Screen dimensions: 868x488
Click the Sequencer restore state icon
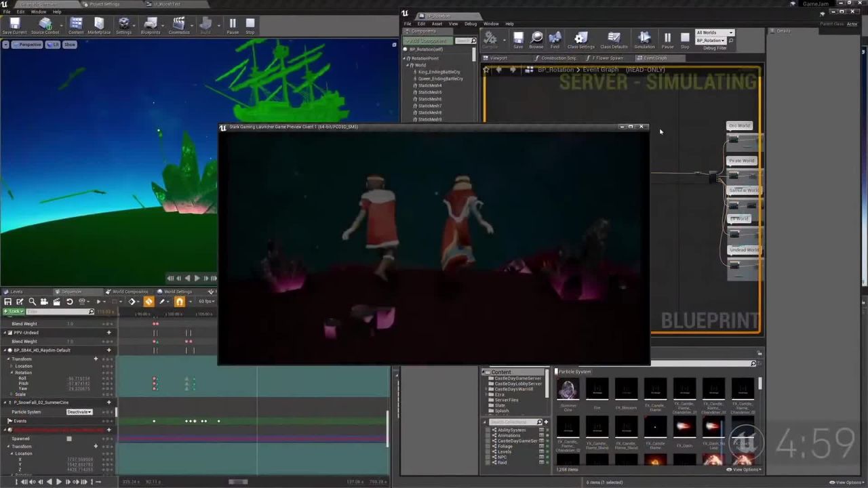(69, 302)
